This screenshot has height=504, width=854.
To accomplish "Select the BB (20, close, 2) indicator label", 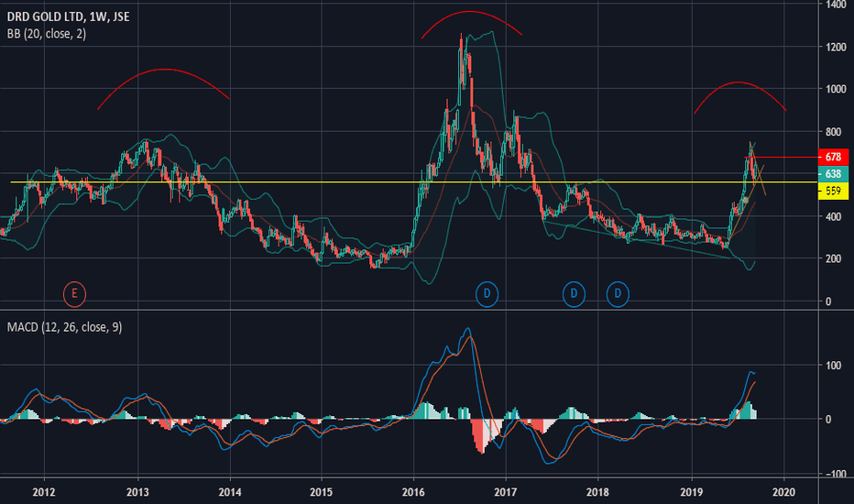I will click(x=47, y=34).
